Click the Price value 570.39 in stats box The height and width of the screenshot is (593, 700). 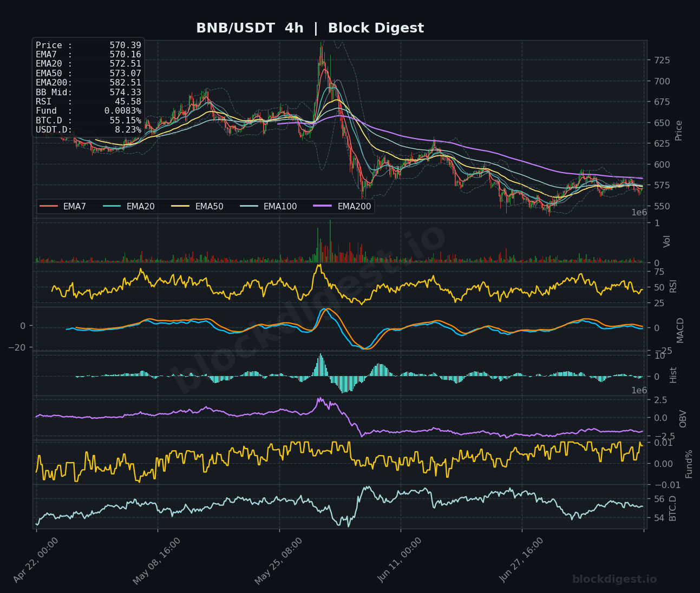(x=125, y=45)
